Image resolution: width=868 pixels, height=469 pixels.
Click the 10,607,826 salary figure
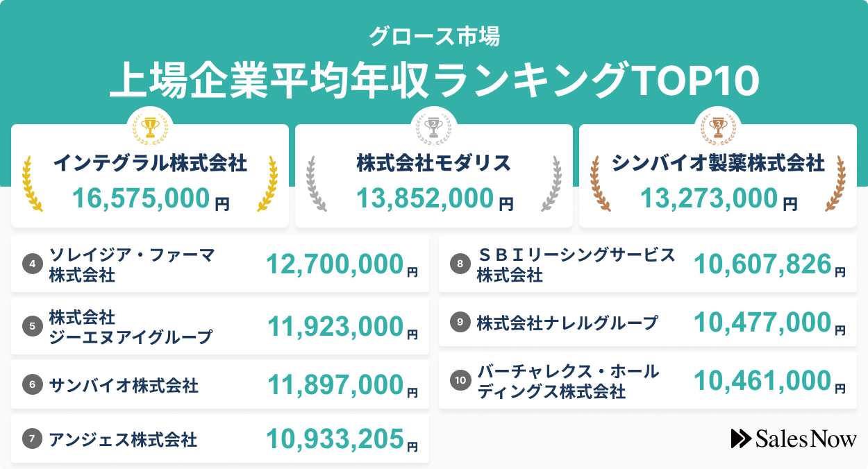(762, 264)
